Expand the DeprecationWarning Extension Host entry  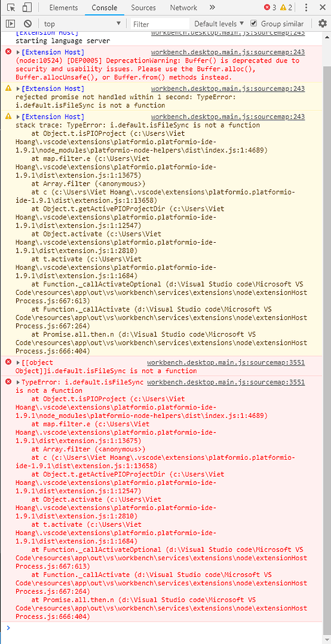coord(18,52)
